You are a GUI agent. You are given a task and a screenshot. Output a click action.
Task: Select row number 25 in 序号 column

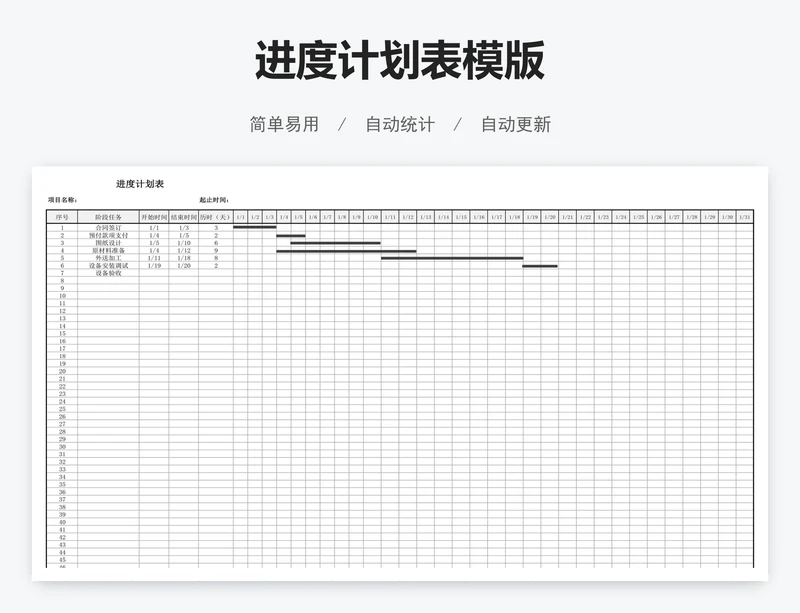pos(62,409)
